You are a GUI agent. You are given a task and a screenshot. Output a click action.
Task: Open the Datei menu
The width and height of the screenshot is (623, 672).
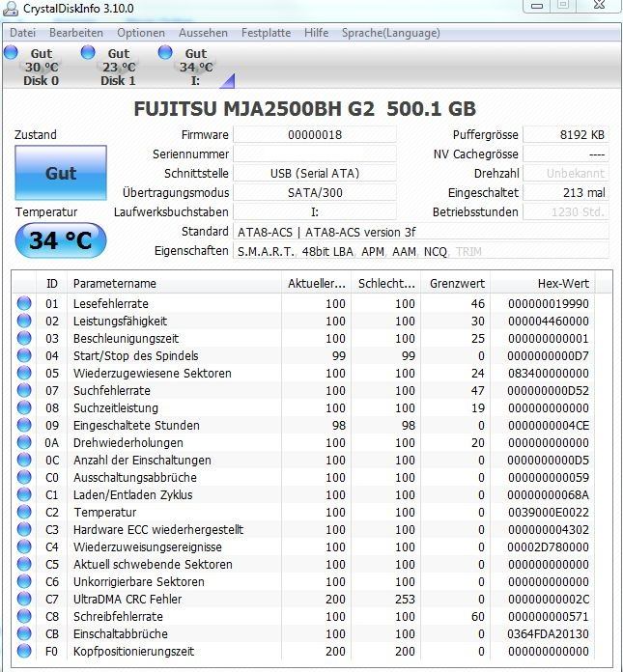coord(22,33)
